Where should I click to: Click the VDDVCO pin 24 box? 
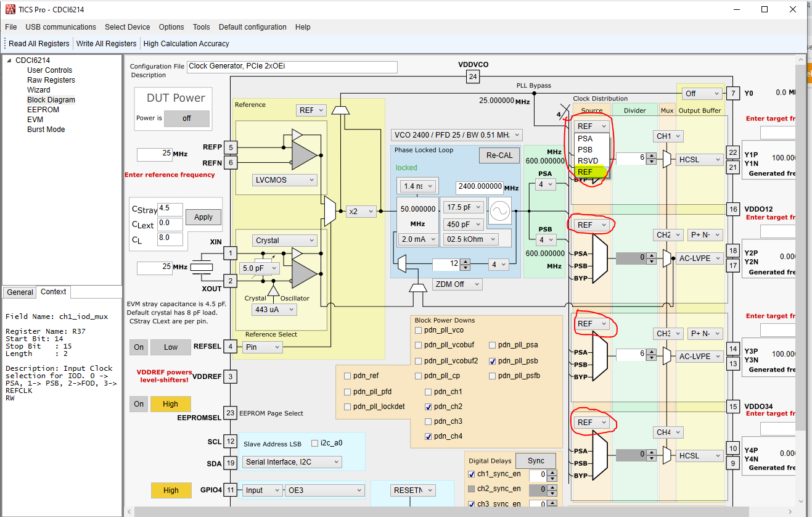473,77
